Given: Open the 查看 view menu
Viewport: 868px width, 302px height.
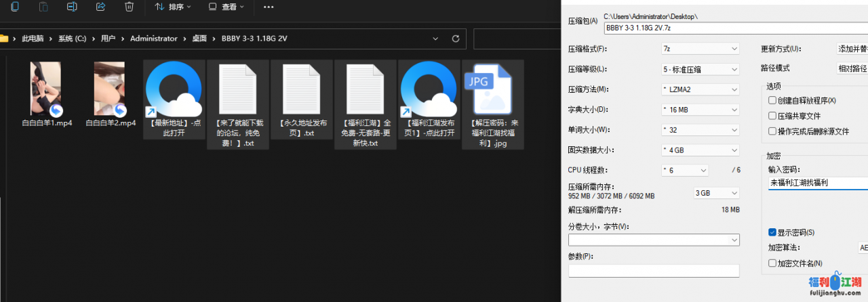Looking at the screenshot, I should 226,7.
